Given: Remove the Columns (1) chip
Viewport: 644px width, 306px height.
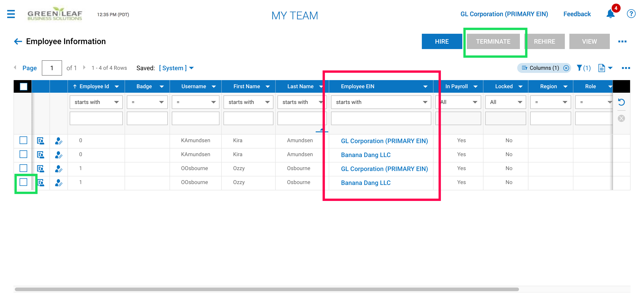Looking at the screenshot, I should point(566,68).
